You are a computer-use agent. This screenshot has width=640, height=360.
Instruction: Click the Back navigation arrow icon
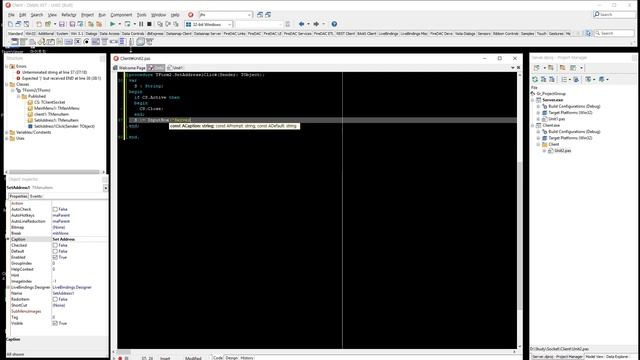pos(302,24)
